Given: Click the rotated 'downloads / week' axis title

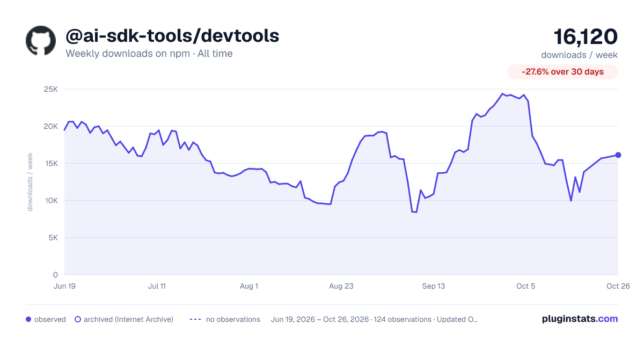Looking at the screenshot, I should 30,182.
